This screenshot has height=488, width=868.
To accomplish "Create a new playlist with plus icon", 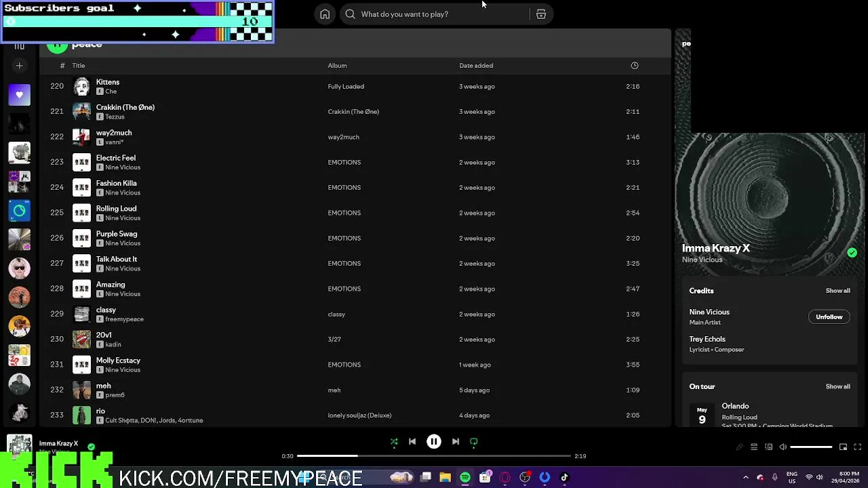I will (x=20, y=66).
